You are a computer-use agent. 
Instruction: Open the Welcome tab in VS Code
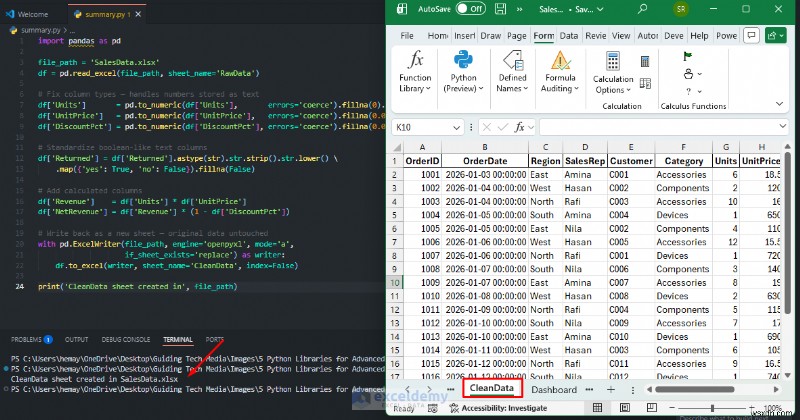pyautogui.click(x=27, y=14)
